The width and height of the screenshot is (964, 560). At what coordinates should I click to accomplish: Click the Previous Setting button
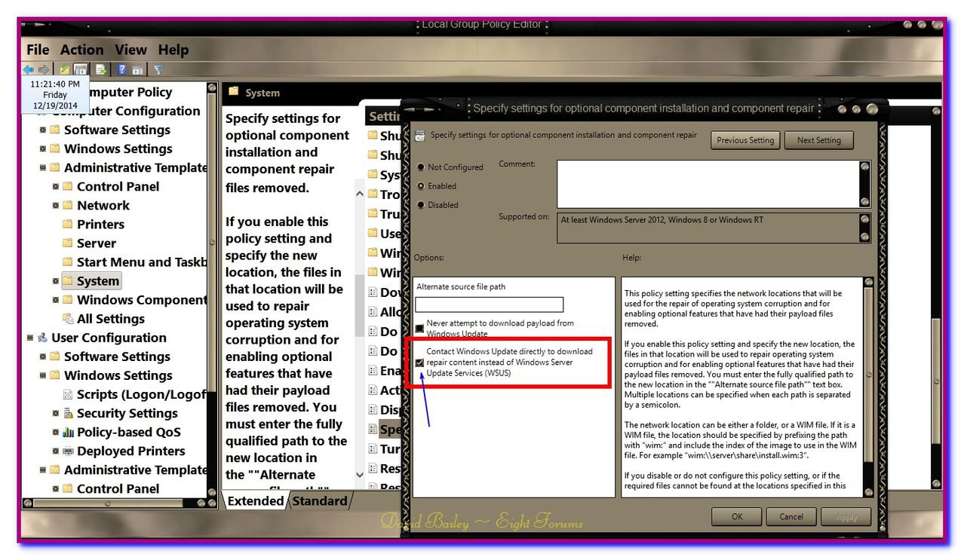pos(745,140)
